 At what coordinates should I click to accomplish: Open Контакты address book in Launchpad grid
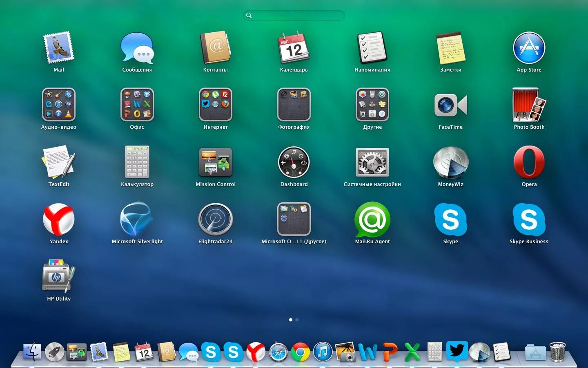coord(216,48)
